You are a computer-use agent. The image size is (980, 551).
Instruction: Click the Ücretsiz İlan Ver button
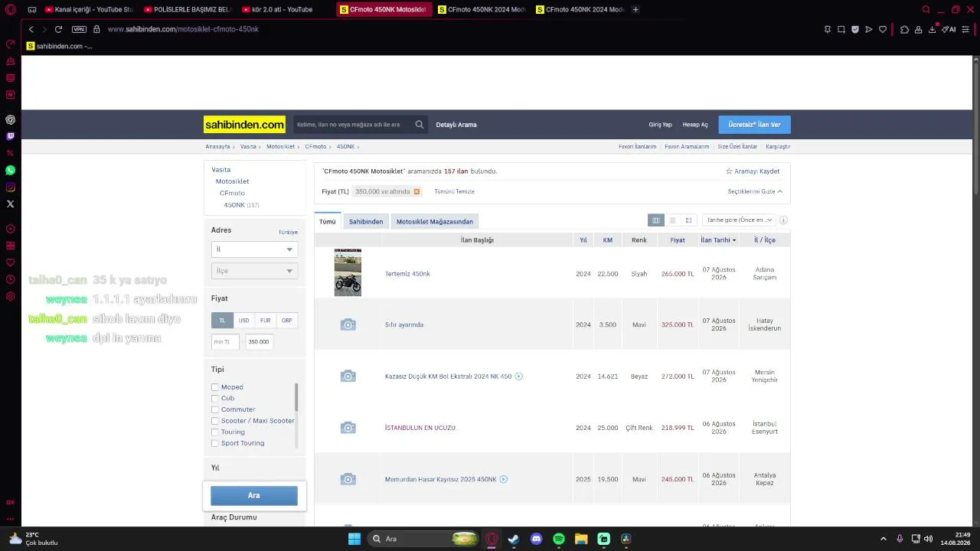click(754, 125)
